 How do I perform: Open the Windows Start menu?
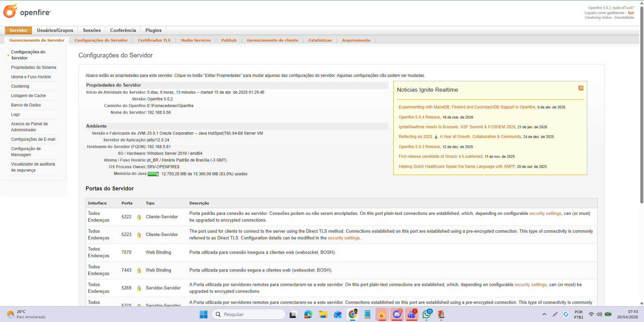203,314
